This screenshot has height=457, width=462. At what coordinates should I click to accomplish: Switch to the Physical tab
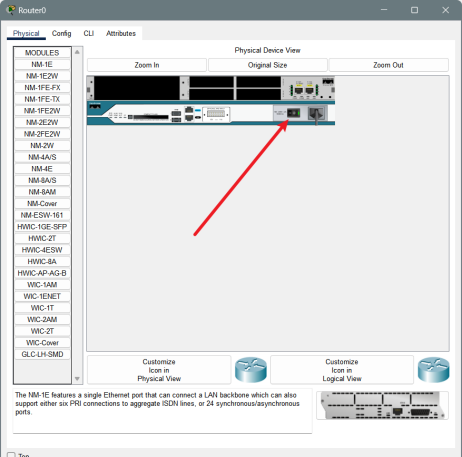click(x=26, y=33)
